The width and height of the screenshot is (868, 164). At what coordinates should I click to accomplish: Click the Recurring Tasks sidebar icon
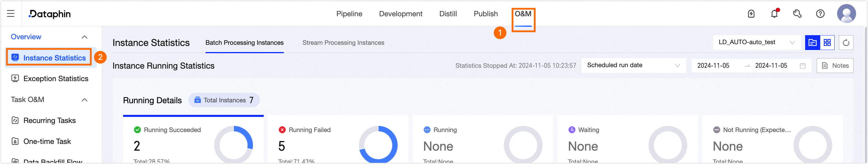pos(15,120)
